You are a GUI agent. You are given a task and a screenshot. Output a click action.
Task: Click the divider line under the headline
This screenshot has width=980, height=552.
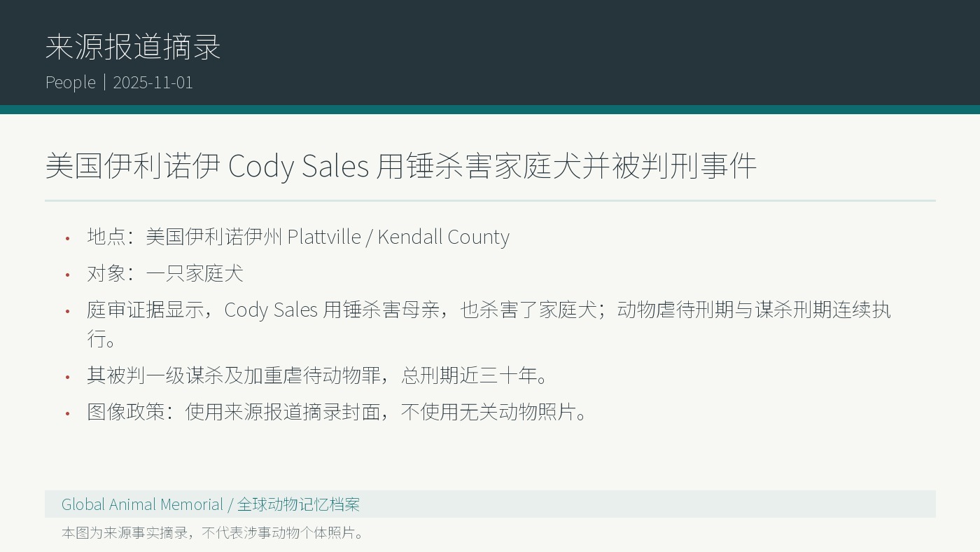(490, 200)
